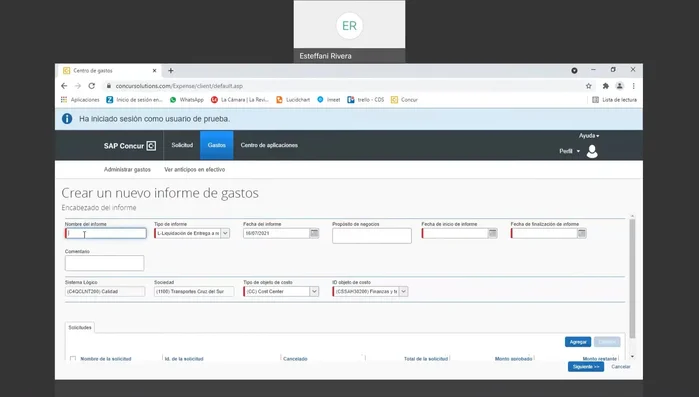This screenshot has width=699, height=397.
Task: Select the Solicitudes tab
Action: click(x=80, y=327)
